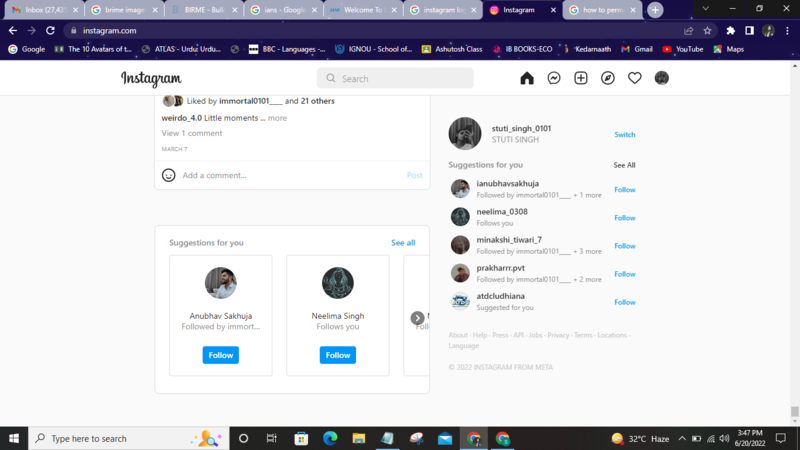Open the Explore compass icon
The height and width of the screenshot is (450, 800).
[x=608, y=78]
